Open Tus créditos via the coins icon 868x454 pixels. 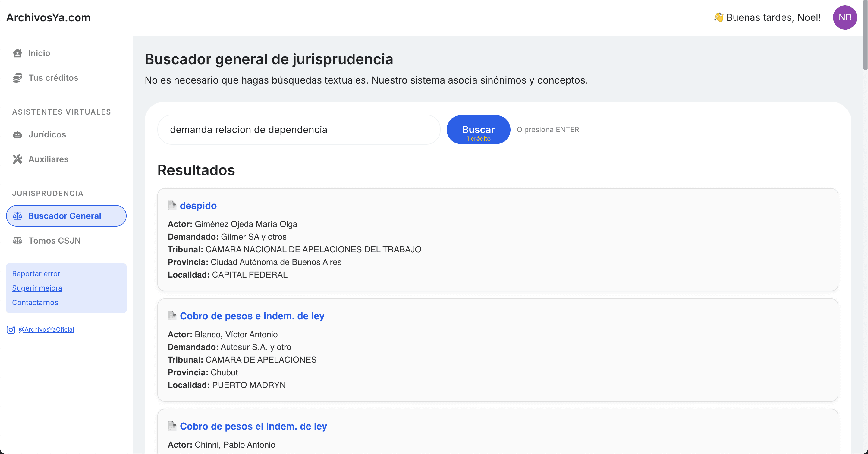18,78
